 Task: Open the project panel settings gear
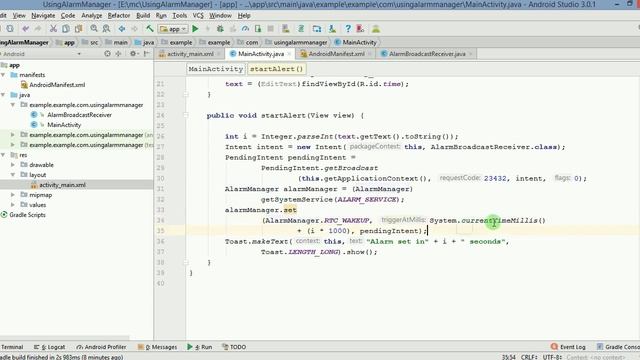(x=133, y=54)
